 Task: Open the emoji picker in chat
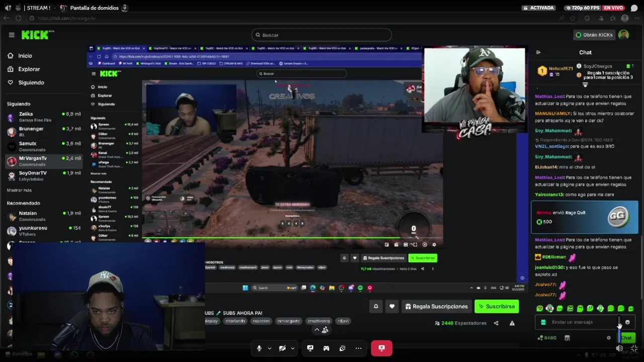(627, 322)
